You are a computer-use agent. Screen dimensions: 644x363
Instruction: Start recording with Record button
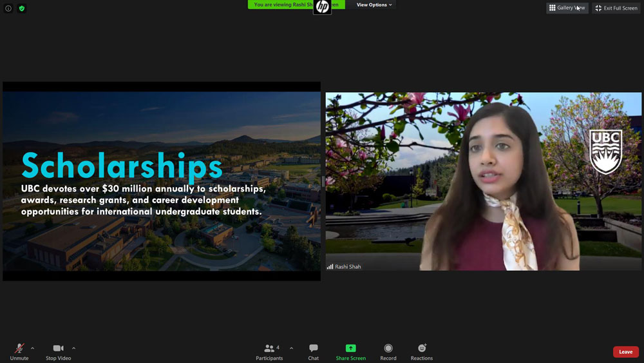click(x=388, y=352)
